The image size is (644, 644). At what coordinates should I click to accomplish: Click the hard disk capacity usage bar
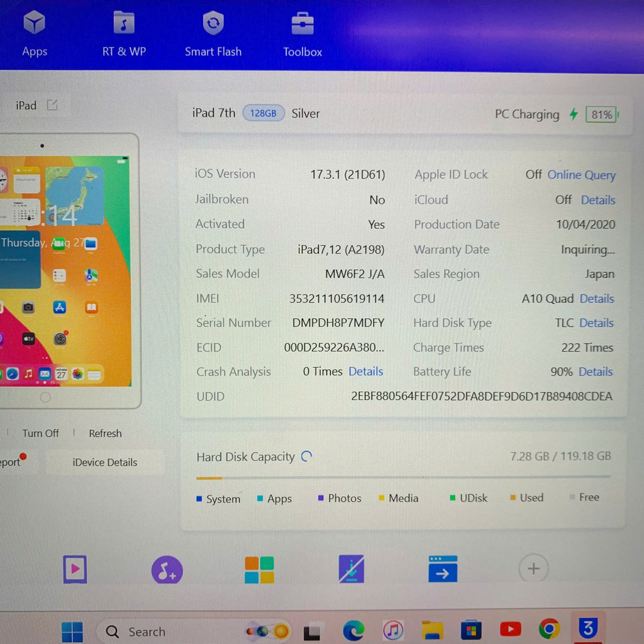403,478
